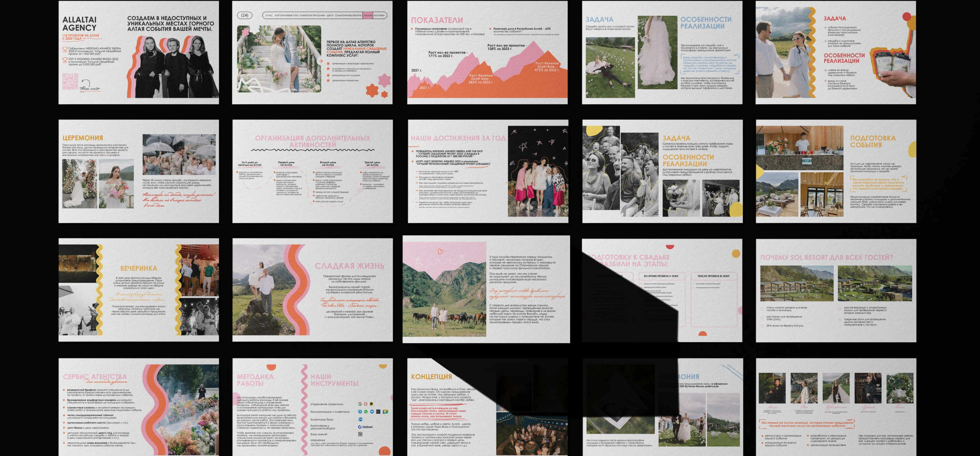The height and width of the screenshot is (456, 980).
Task: Click the Zoom icon in communications row
Action: [372, 412]
